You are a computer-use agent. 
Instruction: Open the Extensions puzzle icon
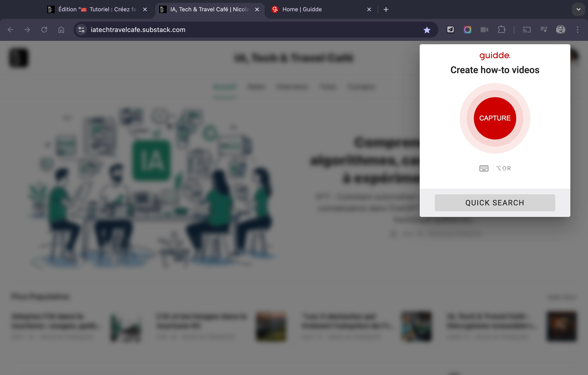[502, 30]
